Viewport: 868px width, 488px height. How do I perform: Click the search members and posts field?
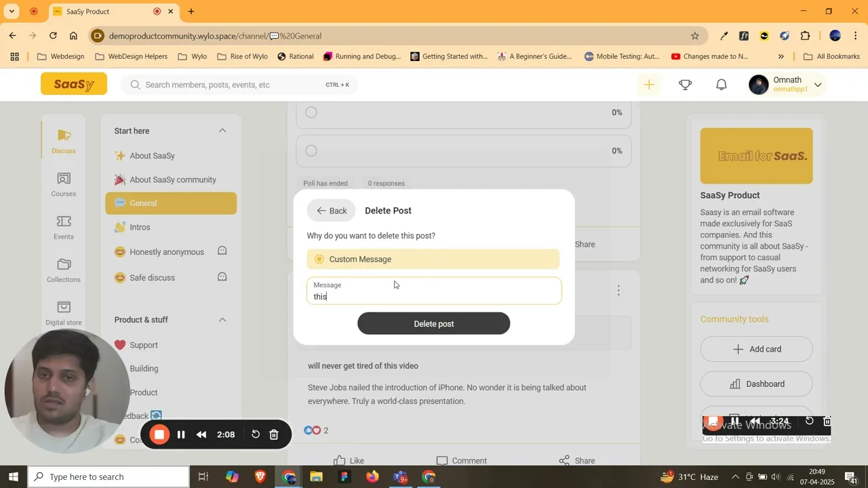(x=239, y=85)
